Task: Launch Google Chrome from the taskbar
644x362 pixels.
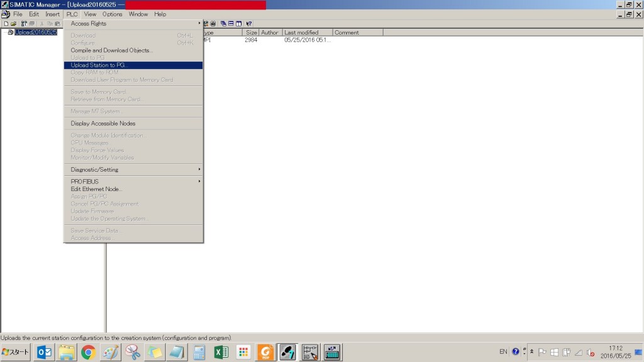Action: [x=88, y=352]
